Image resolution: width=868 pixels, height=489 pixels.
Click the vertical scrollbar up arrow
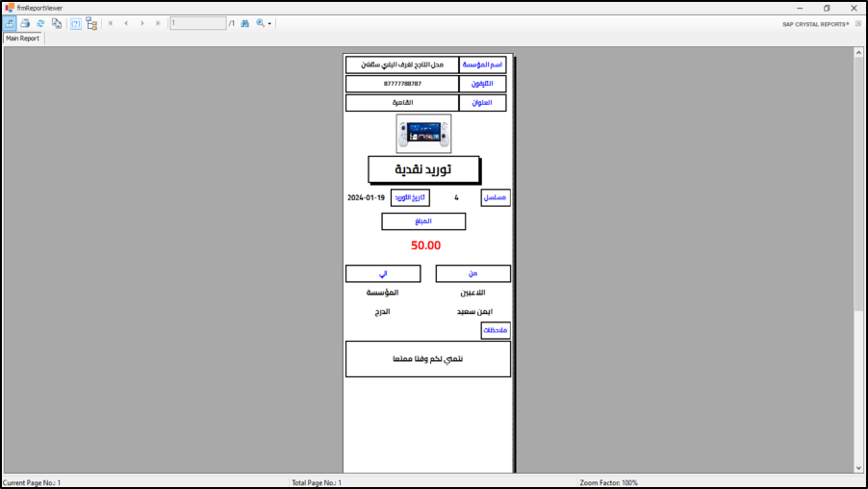[x=858, y=53]
